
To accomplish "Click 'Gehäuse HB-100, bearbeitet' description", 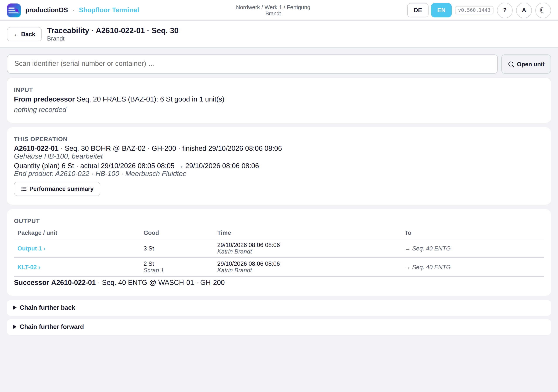I will coord(58,156).
